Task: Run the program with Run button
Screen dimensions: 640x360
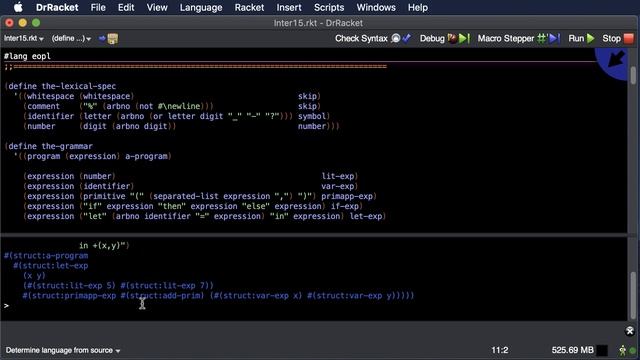Action: [581, 38]
